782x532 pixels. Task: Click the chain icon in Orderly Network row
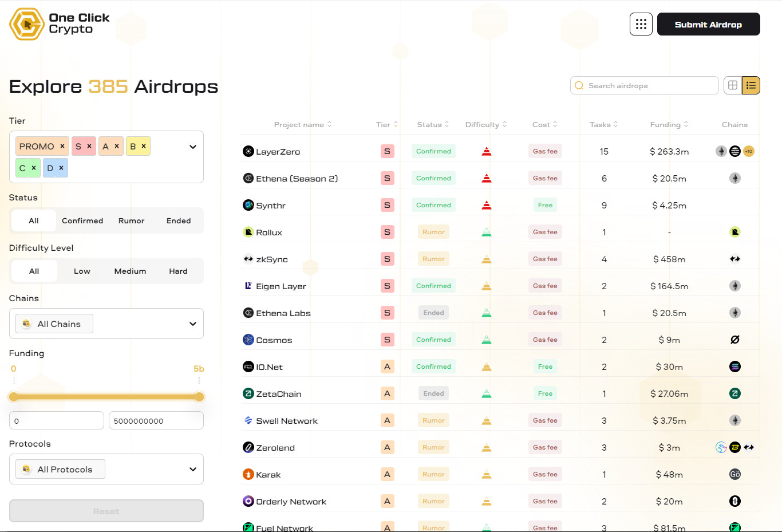[x=735, y=501]
